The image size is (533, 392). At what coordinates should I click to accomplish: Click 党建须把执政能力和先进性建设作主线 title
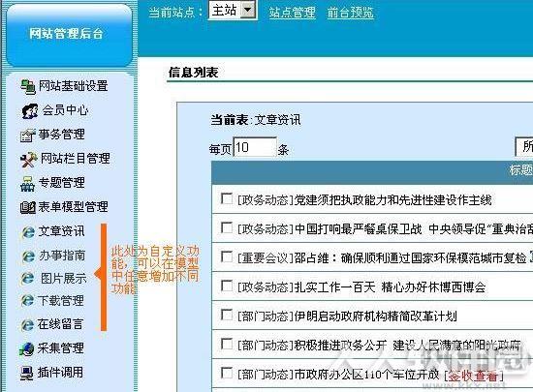[392, 200]
